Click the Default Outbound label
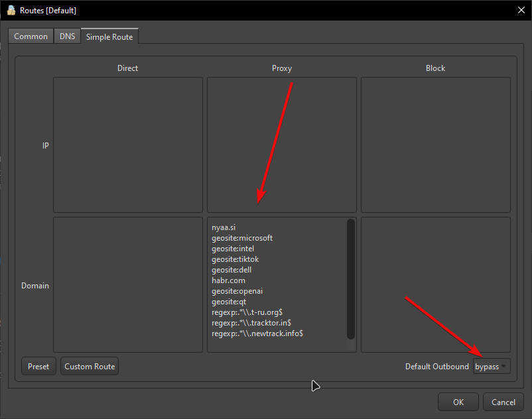532x419 pixels. pyautogui.click(x=437, y=367)
